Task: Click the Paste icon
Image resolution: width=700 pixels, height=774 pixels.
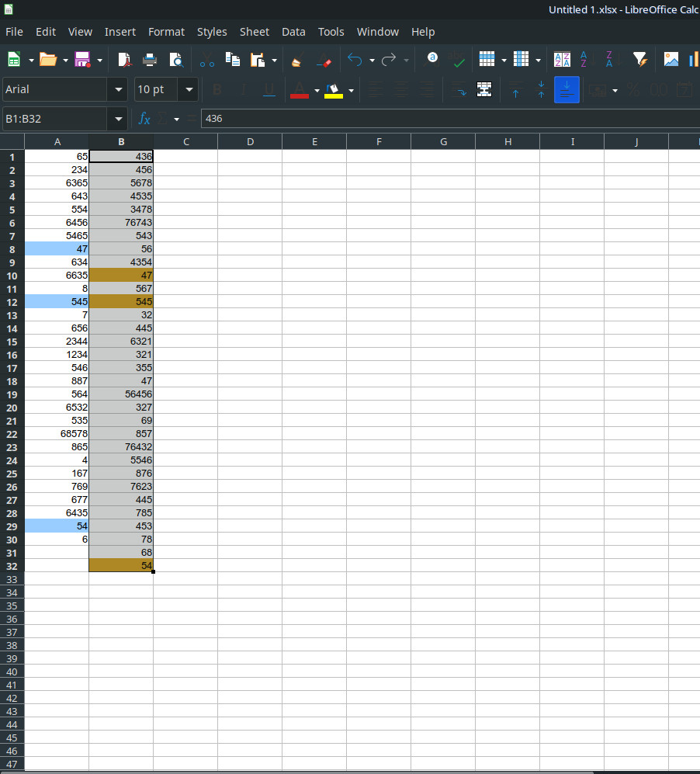Action: [x=258, y=60]
